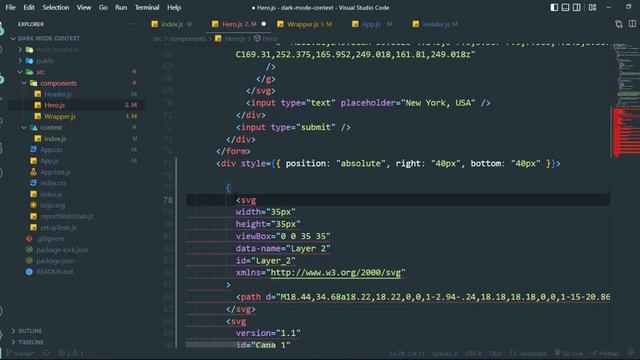Click the Prettier status bar item
Image resolution: width=640 pixels, height=360 pixels.
[x=606, y=353]
